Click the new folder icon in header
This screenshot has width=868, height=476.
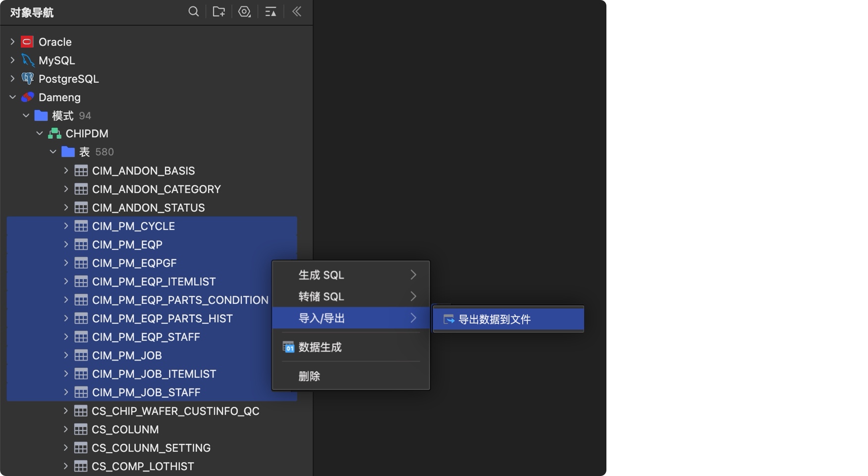click(x=219, y=11)
